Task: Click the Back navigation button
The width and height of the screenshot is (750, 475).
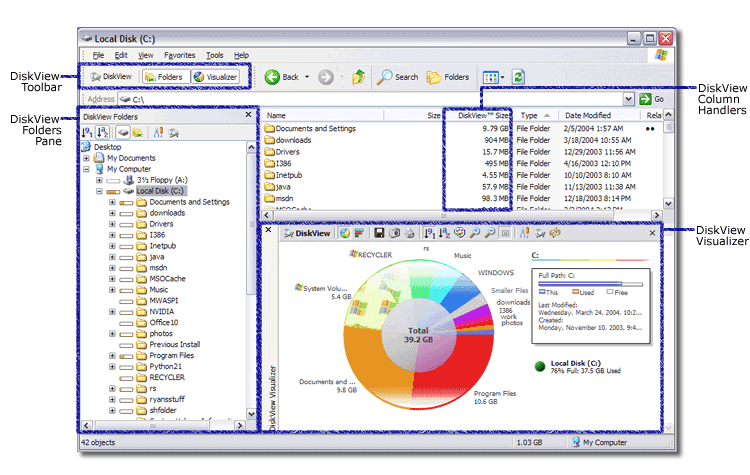Action: [281, 76]
